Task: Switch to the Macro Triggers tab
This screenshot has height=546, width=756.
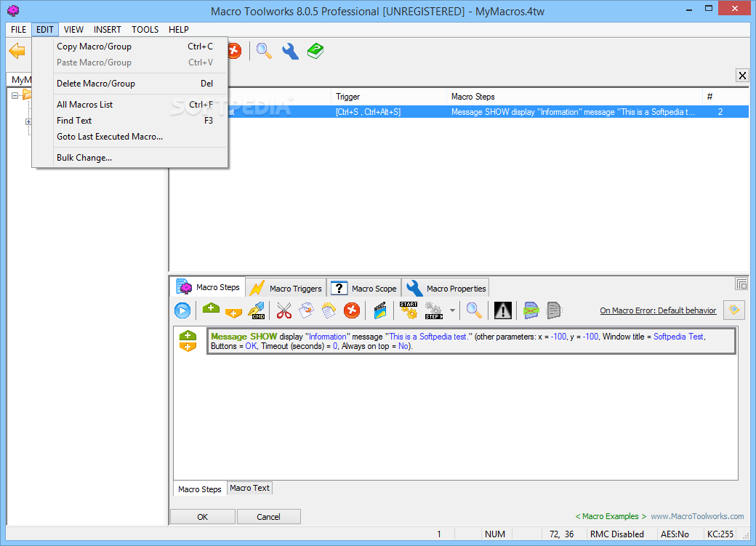Action: 286,288
